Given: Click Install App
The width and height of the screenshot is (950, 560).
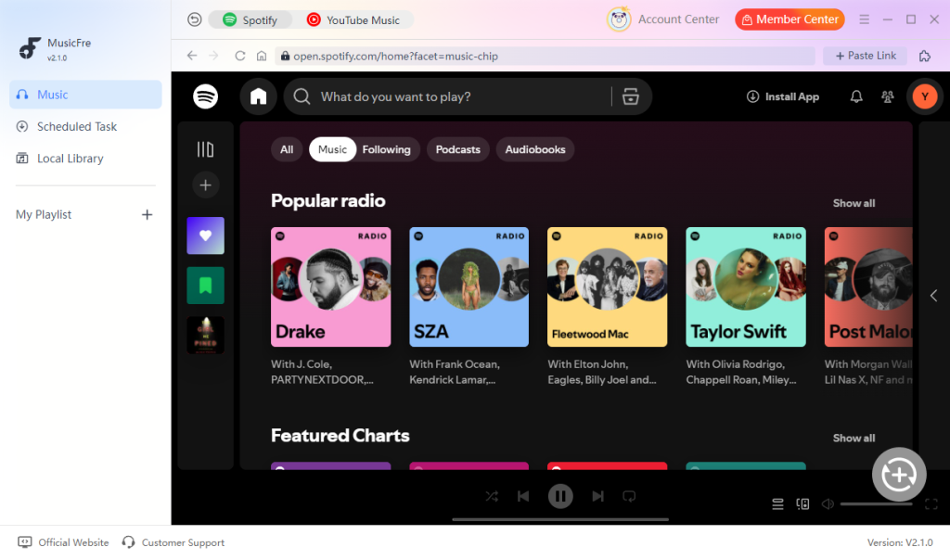Looking at the screenshot, I should pos(783,96).
